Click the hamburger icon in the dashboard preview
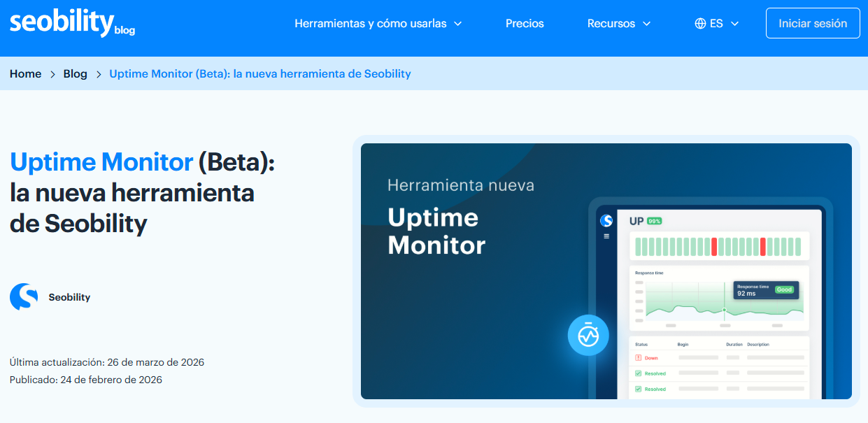The height and width of the screenshot is (423, 868). point(606,235)
